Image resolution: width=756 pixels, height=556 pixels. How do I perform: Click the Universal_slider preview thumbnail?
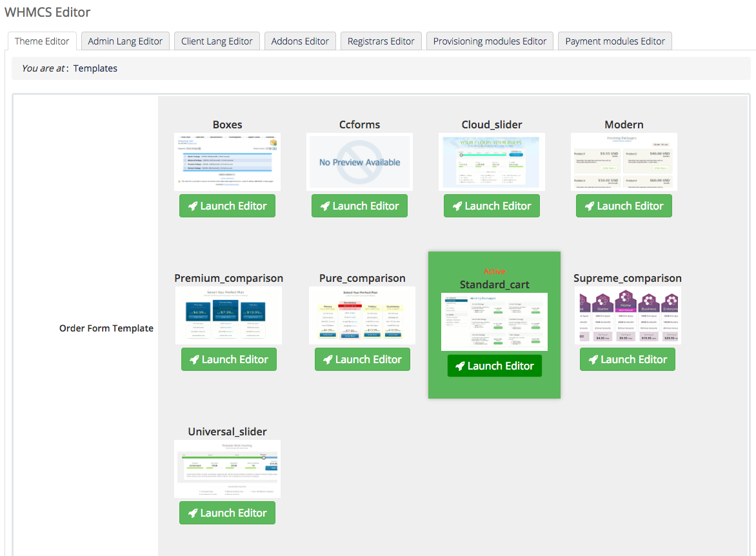pyautogui.click(x=227, y=469)
